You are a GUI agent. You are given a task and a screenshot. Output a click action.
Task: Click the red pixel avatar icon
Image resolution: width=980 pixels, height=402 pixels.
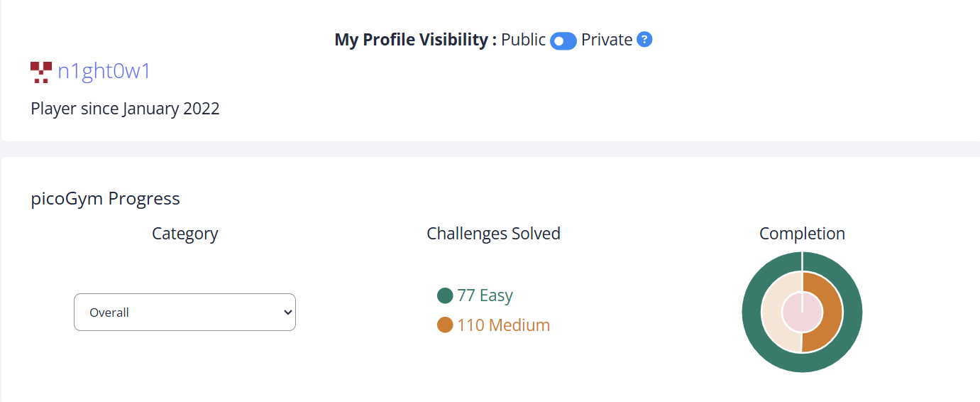click(41, 72)
